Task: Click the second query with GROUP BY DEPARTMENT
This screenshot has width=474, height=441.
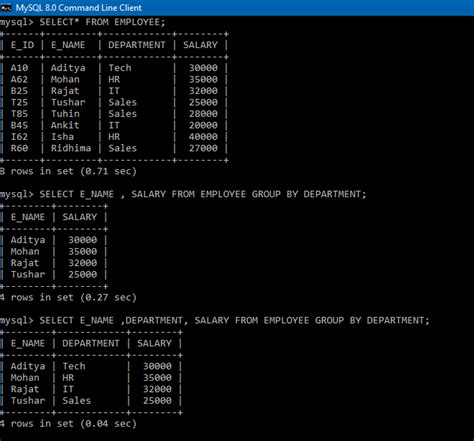Action: 203,194
